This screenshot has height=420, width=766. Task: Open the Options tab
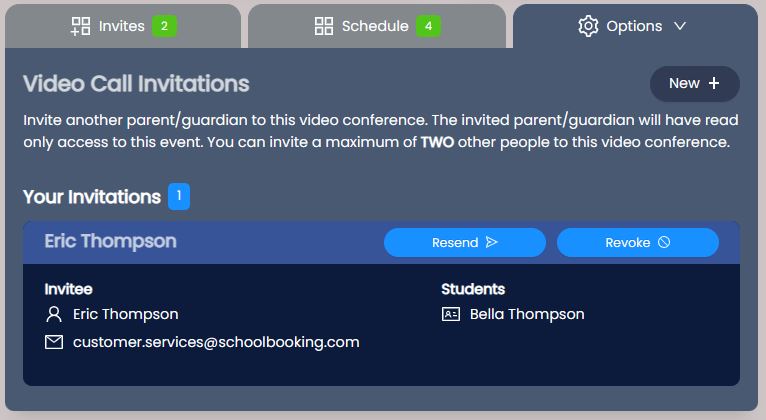(635, 26)
